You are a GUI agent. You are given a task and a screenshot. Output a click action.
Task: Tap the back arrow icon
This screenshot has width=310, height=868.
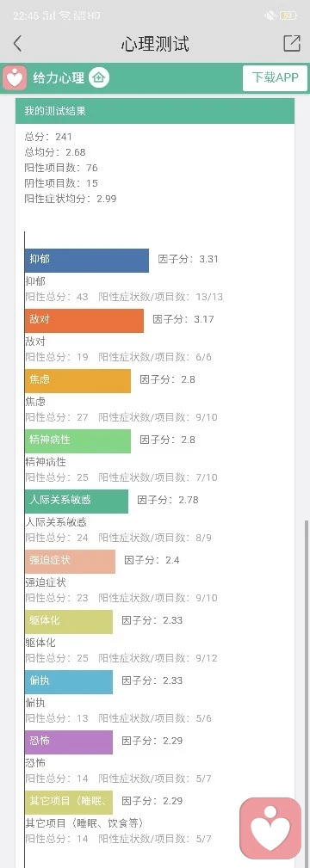click(18, 44)
